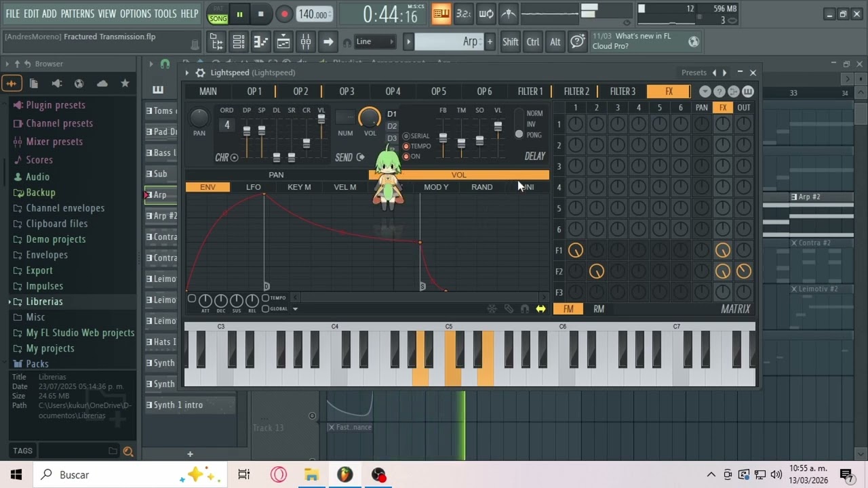Select the KEY M modulation tab
The width and height of the screenshot is (868, 488).
coord(299,187)
